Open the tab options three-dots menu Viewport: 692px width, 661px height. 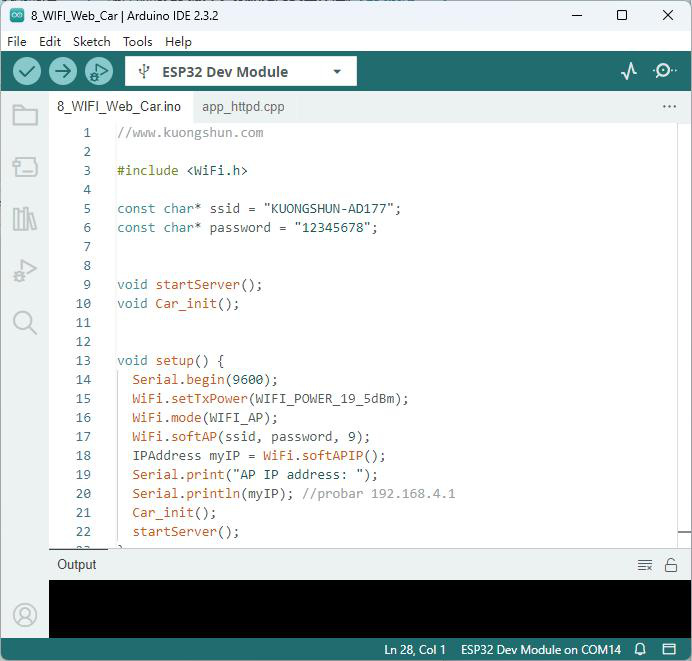[669, 106]
